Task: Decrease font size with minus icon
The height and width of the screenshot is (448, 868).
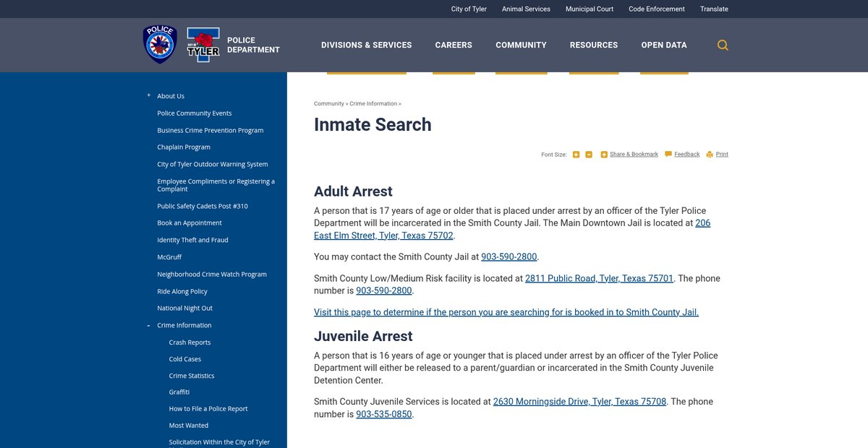Action: [x=589, y=155]
